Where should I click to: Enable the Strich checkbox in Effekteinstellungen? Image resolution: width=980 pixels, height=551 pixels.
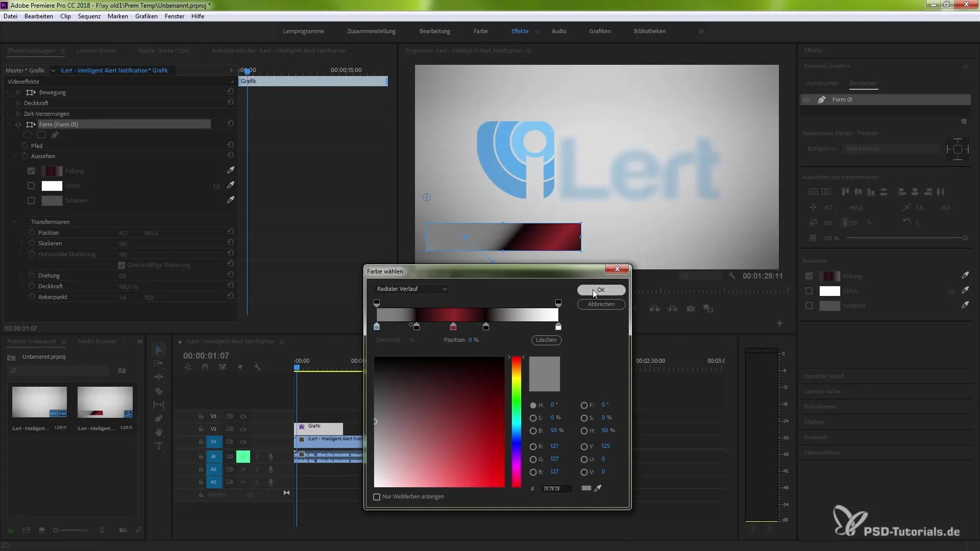[x=31, y=186]
